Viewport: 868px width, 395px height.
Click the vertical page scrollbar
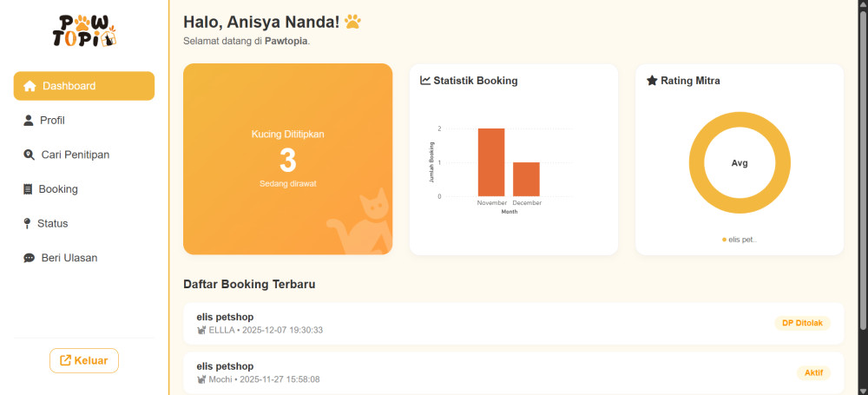(862, 165)
